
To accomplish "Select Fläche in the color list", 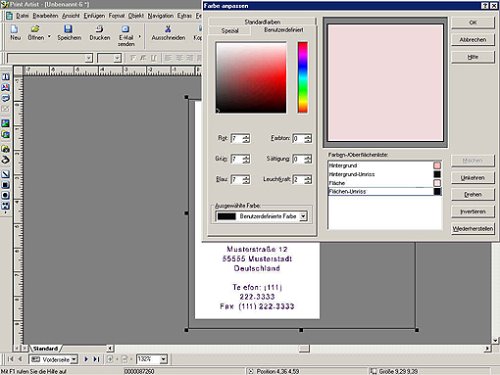I will click(385, 183).
